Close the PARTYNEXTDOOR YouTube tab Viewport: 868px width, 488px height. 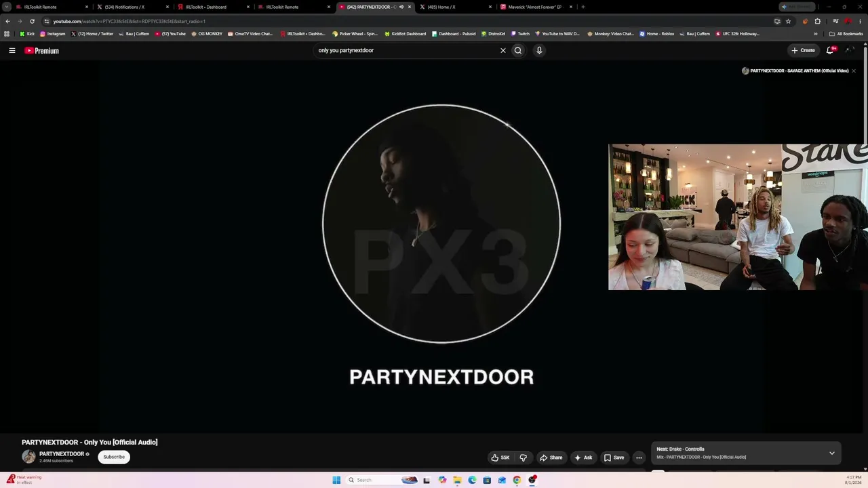410,7
